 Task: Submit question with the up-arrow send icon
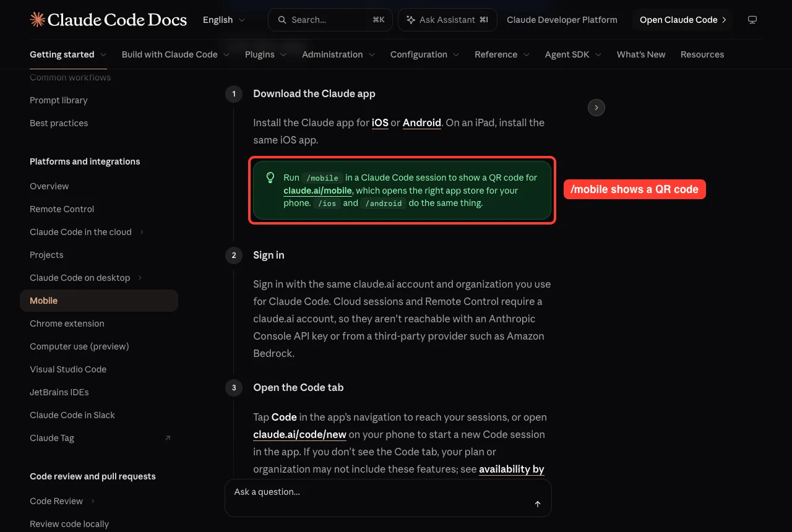pos(538,504)
